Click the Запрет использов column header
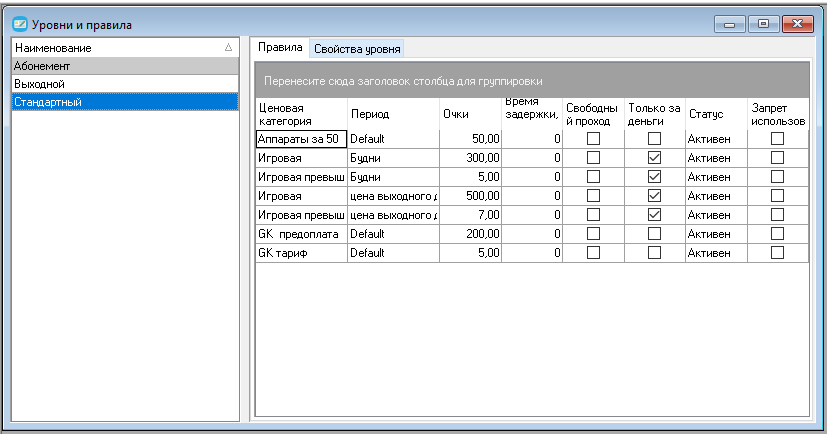Viewport: 827px width, 434px height. [x=778, y=114]
